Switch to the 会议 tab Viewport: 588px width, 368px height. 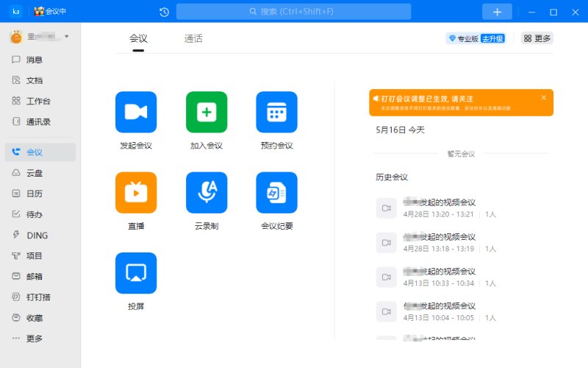pyautogui.click(x=138, y=39)
